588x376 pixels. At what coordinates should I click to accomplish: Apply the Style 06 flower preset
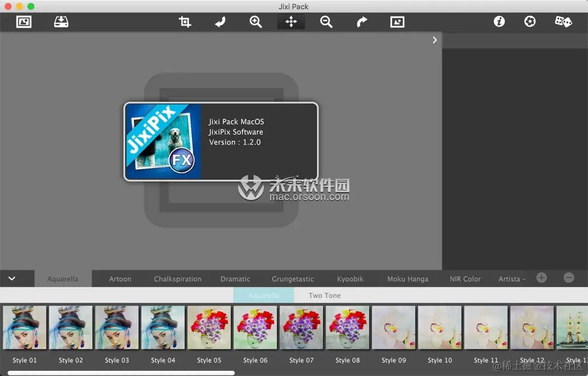click(x=255, y=328)
